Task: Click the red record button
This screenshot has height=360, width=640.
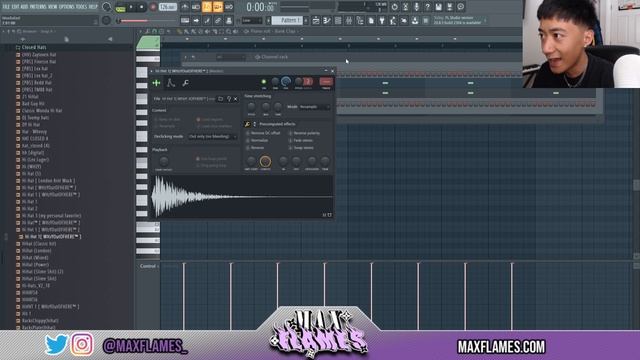Action: [153, 7]
